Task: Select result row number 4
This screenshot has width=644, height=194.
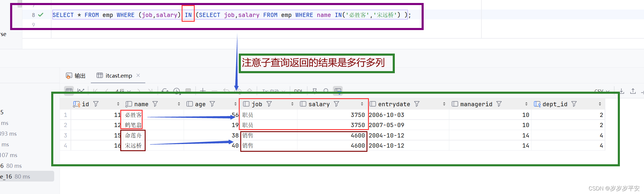Action: 66,145
